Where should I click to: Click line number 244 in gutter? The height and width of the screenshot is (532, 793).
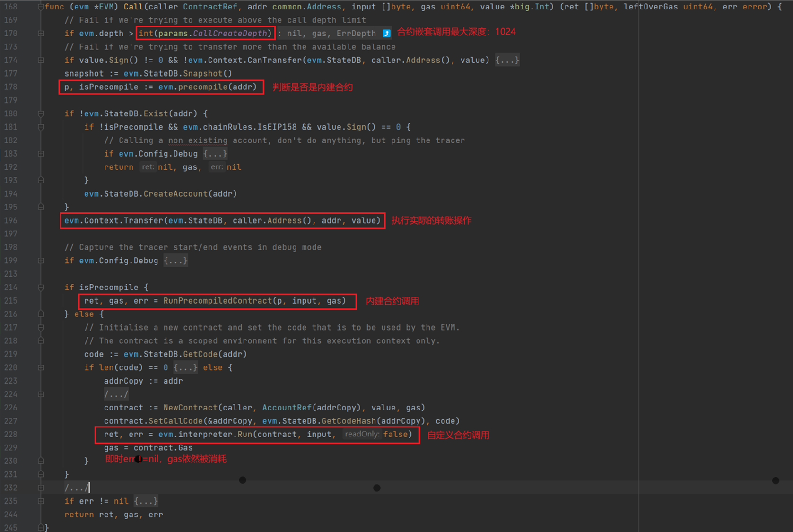point(10,515)
